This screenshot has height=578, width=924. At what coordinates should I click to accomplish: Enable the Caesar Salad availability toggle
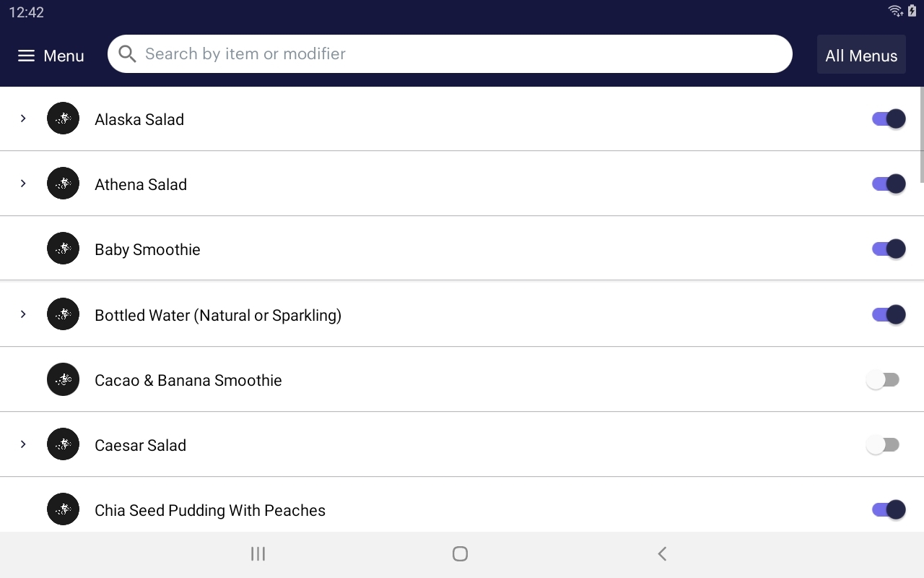[x=883, y=444]
